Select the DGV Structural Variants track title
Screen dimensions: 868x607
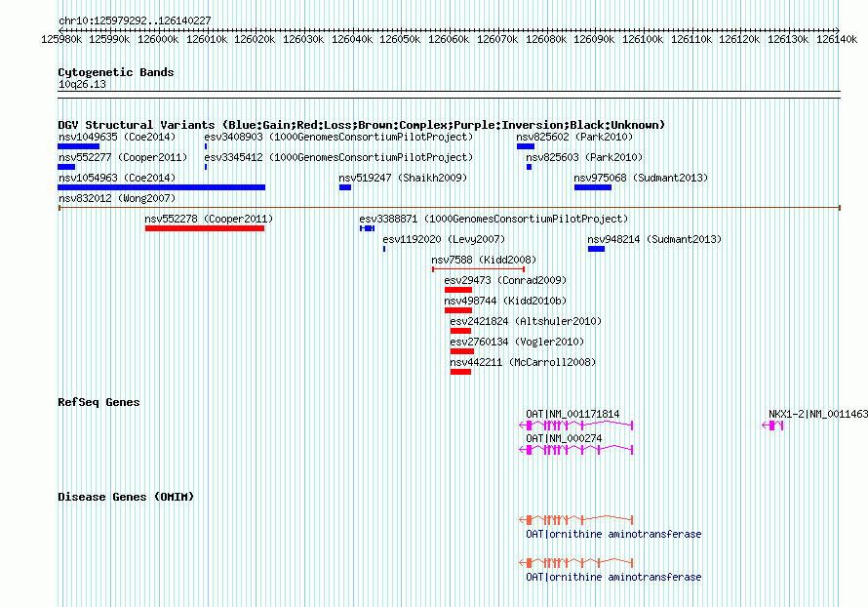tap(361, 125)
